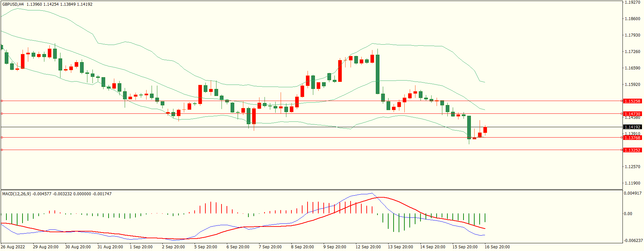
Task: Select the tall green candle near 12 Sep
Action: [x=377, y=74]
